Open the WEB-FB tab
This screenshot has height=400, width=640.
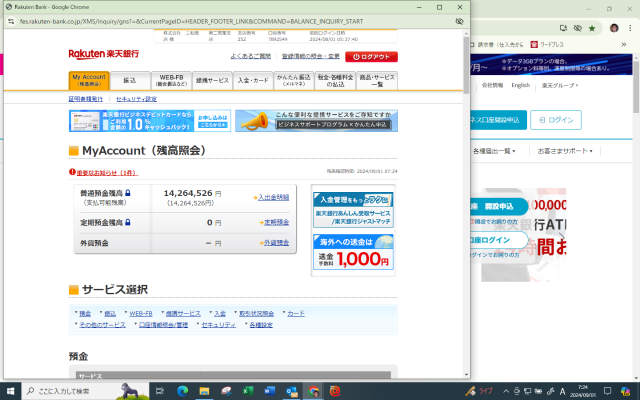171,80
